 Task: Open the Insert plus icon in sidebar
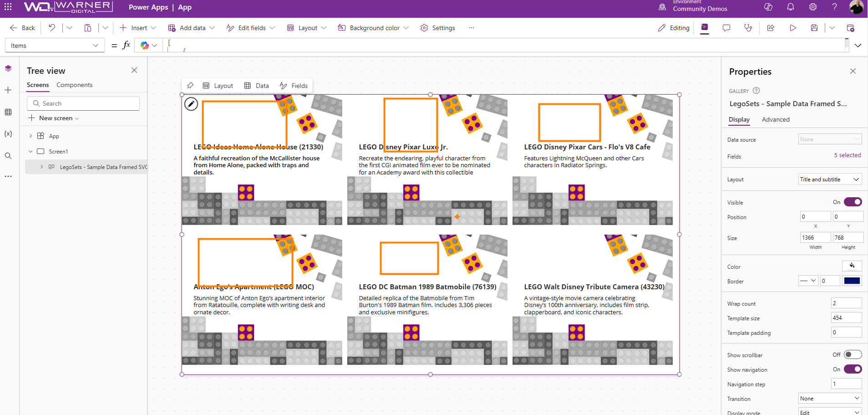pyautogui.click(x=8, y=90)
